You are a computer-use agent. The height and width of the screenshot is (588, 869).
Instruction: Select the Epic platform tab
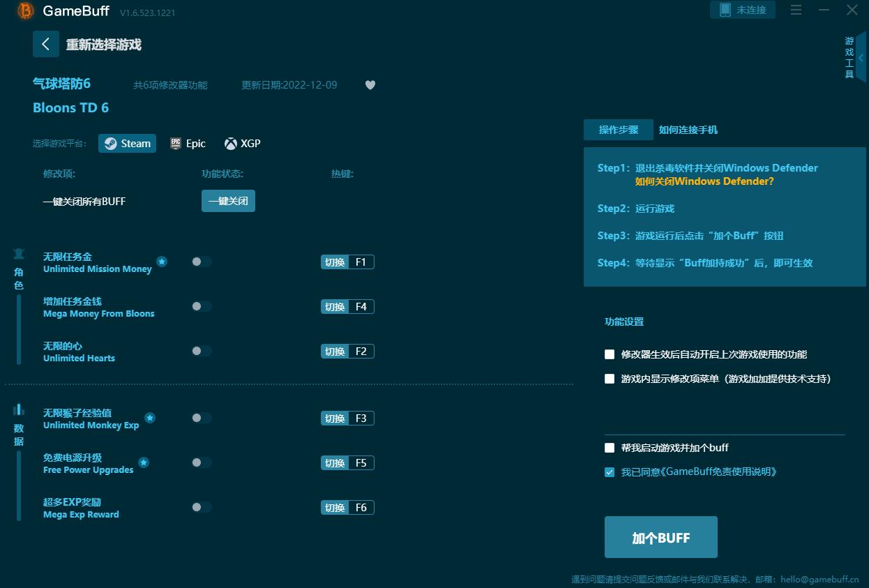pos(188,144)
